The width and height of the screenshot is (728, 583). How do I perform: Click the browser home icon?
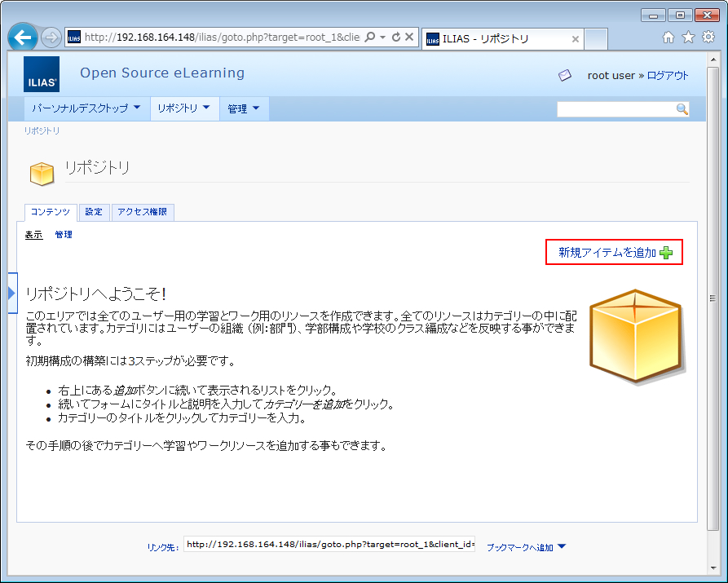(x=668, y=38)
